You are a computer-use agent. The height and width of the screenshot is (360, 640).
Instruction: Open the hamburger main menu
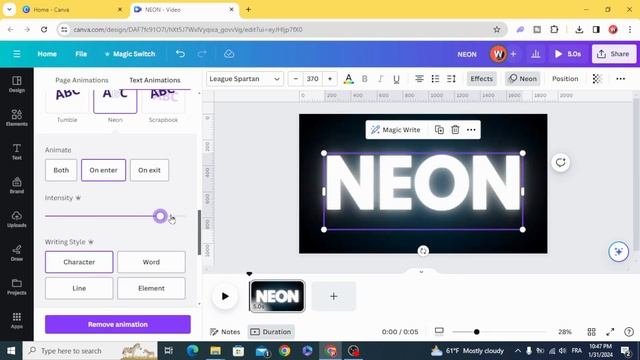17,54
